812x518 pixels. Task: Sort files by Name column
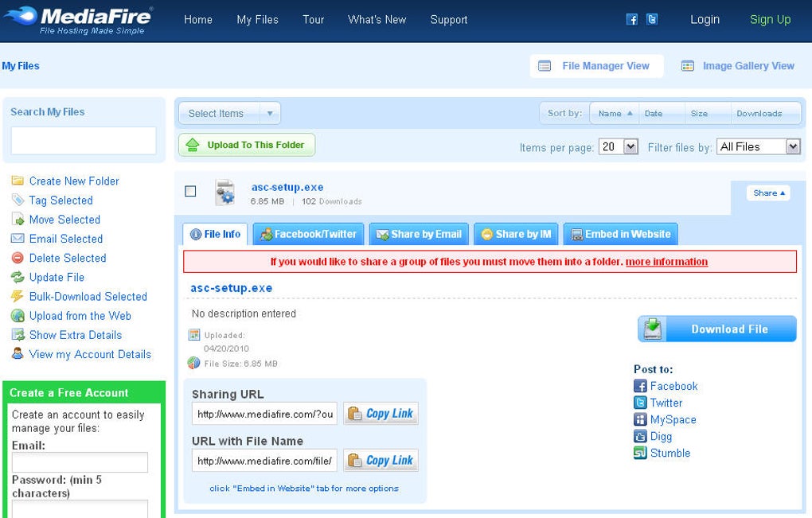(615, 113)
